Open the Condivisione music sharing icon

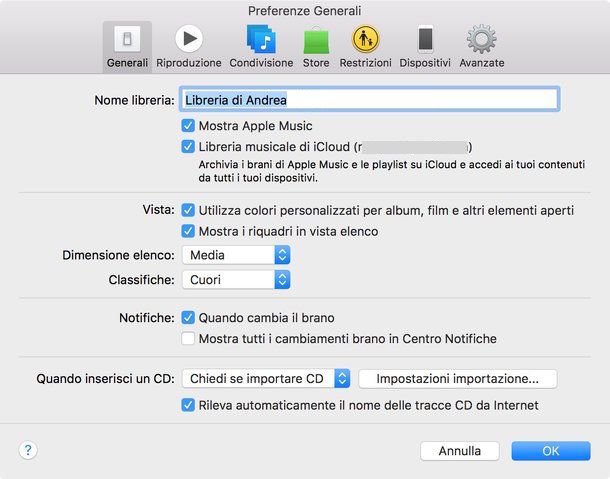tap(261, 39)
